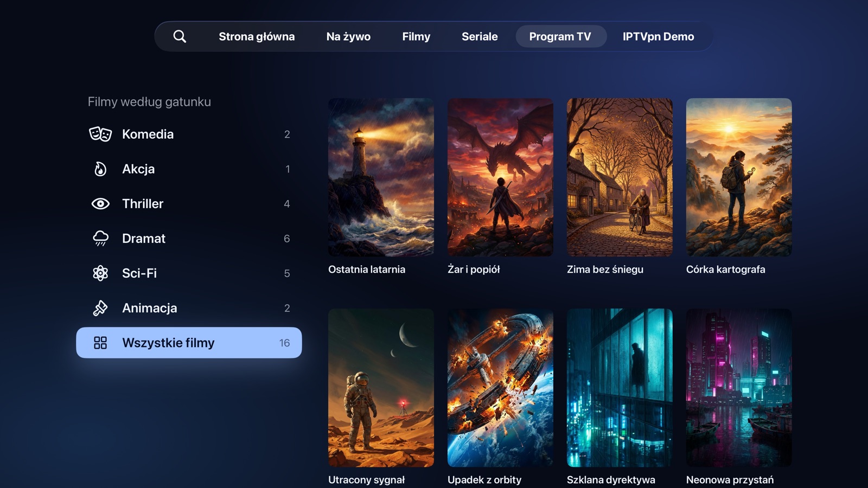This screenshot has width=868, height=488.
Task: Open Szklana dyrektywa poster
Action: click(x=620, y=388)
